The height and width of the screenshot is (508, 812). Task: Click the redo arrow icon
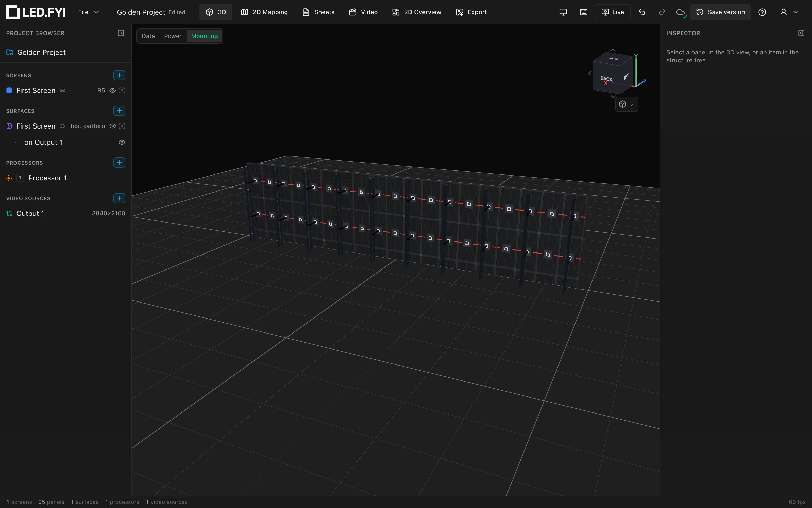coord(662,12)
